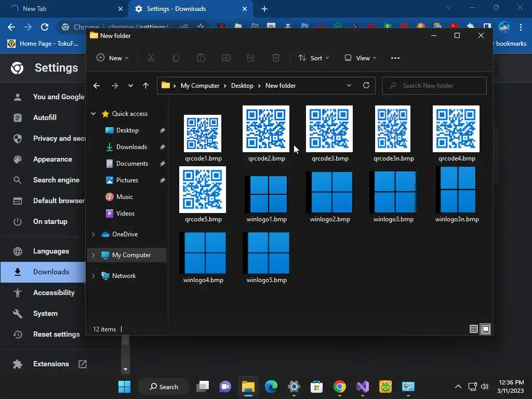Open Visual Studio from the taskbar
Viewport: 532px width, 399px height.
pos(362,387)
